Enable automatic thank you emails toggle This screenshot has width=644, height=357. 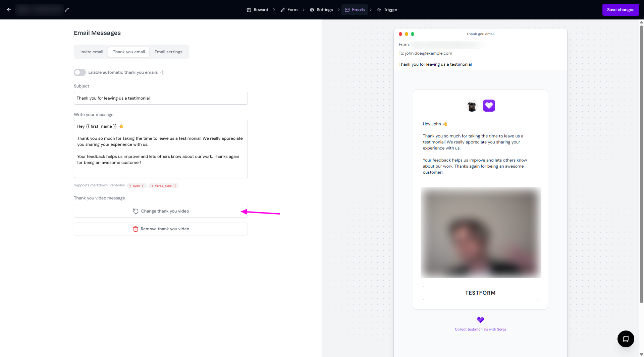(x=80, y=72)
